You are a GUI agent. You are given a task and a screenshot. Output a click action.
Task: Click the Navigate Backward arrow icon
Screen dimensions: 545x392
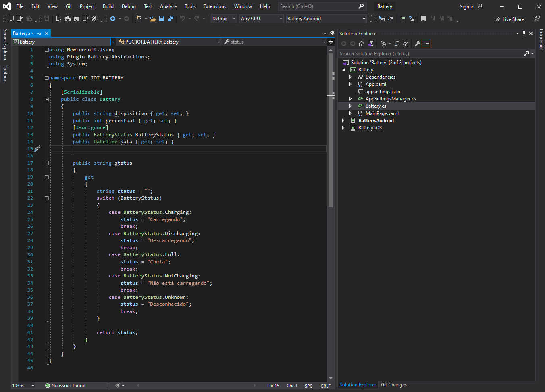113,19
